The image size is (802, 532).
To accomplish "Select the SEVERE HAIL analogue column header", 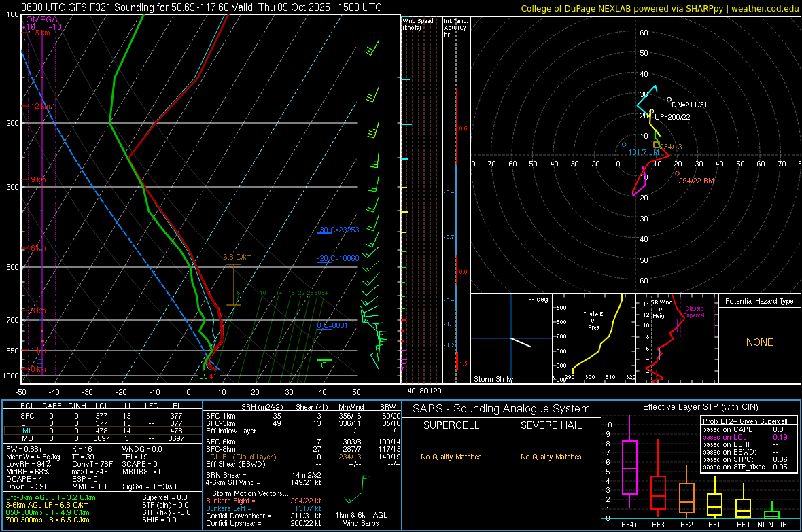I will pyautogui.click(x=551, y=425).
